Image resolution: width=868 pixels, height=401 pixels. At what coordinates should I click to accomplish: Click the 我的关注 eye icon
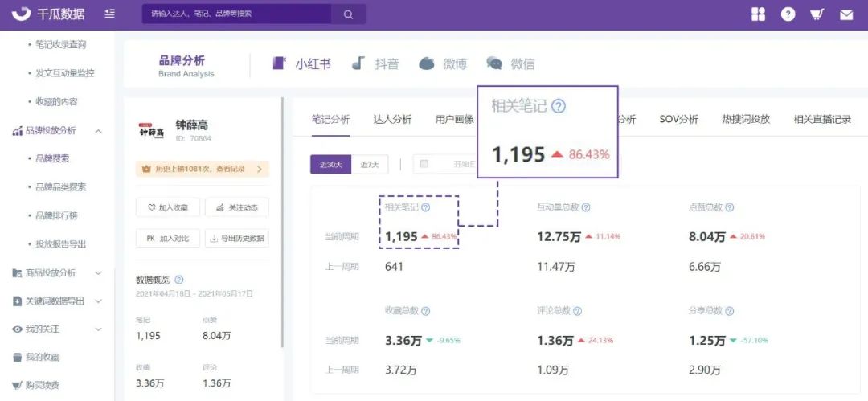[17, 329]
